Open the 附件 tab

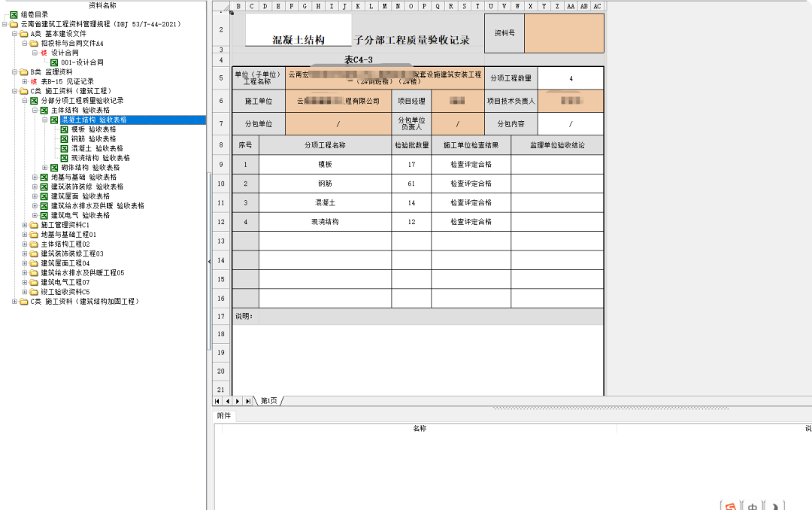tap(224, 416)
